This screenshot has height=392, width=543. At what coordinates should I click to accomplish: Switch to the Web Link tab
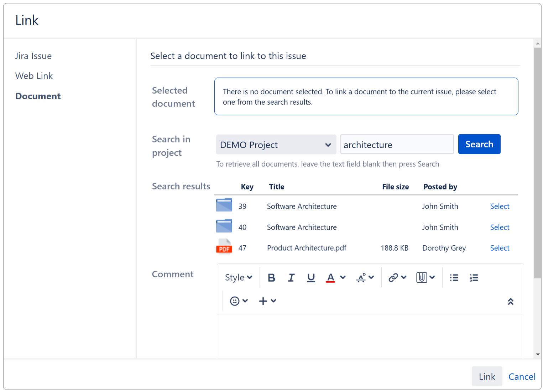[x=34, y=76]
